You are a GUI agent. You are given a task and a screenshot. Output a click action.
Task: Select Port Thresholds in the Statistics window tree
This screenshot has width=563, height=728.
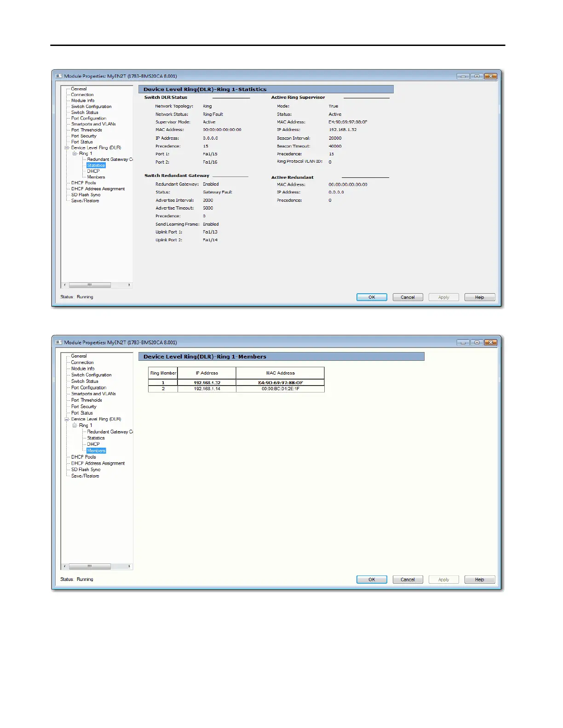86,130
